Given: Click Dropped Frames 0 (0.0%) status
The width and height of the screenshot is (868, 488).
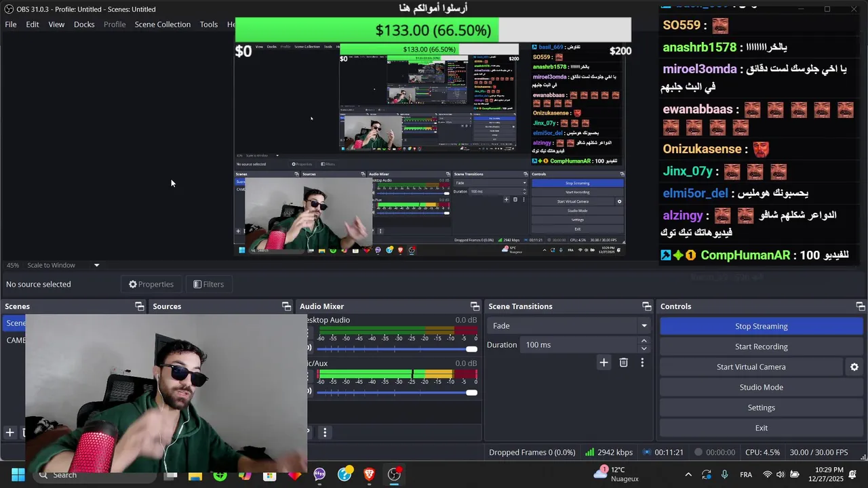Looking at the screenshot, I should [x=532, y=452].
